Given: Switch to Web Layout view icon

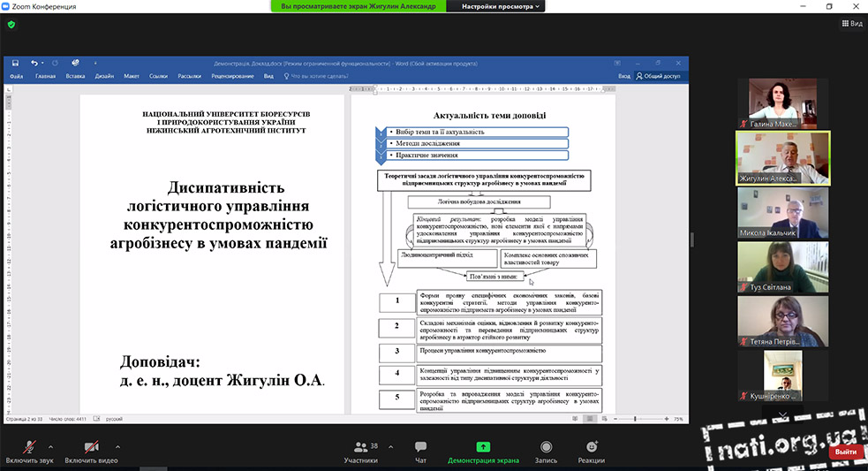Looking at the screenshot, I should point(605,419).
